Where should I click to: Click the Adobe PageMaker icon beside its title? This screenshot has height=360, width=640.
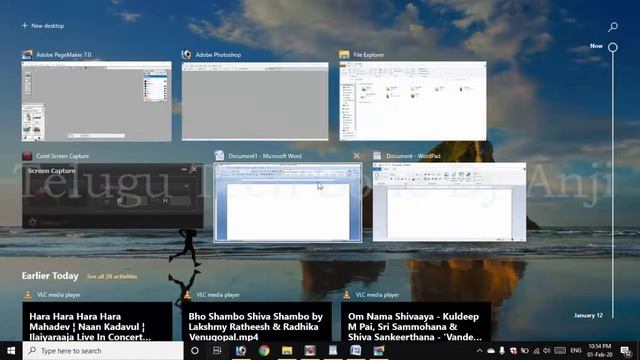[x=27, y=54]
